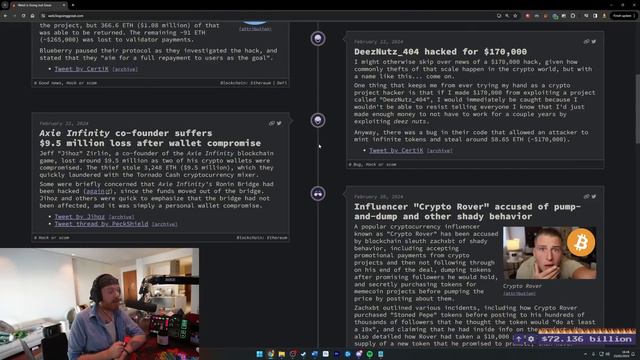Click the February 20, 2024 date label

coord(378,197)
